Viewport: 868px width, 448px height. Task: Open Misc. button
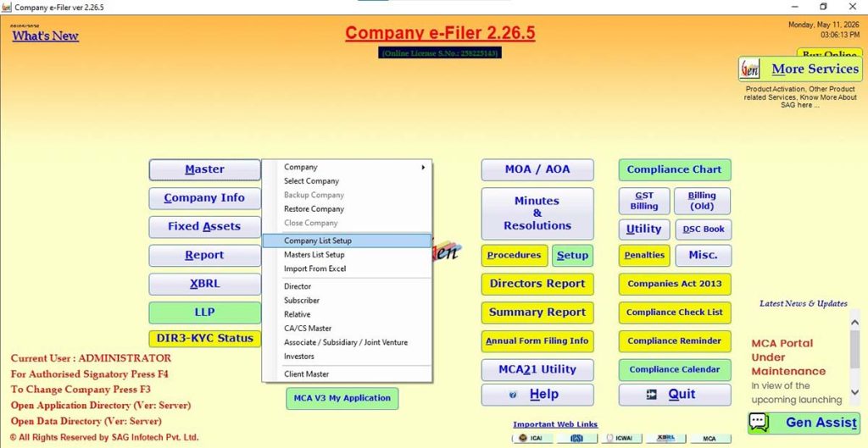point(704,256)
